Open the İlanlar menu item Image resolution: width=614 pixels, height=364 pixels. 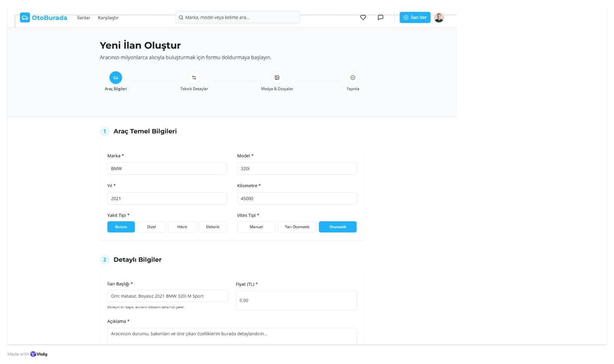(83, 18)
